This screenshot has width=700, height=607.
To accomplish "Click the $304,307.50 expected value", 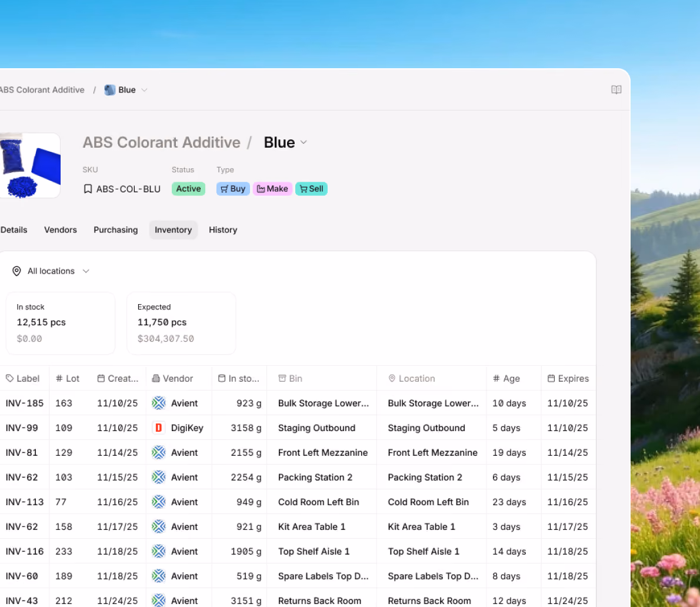I will pos(166,339).
